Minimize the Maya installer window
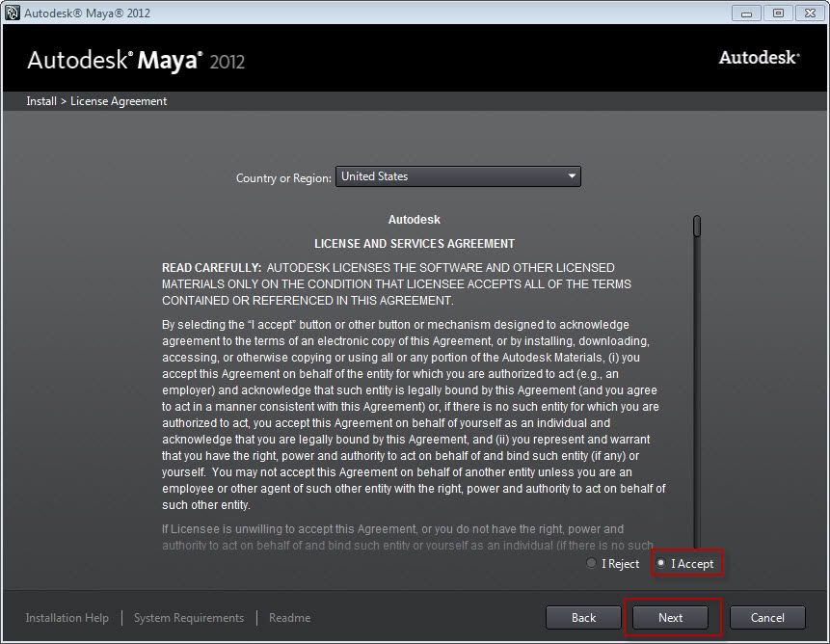 coord(746,13)
